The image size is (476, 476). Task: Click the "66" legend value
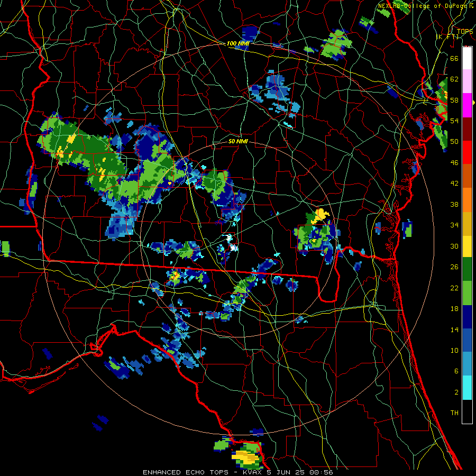(x=454, y=58)
